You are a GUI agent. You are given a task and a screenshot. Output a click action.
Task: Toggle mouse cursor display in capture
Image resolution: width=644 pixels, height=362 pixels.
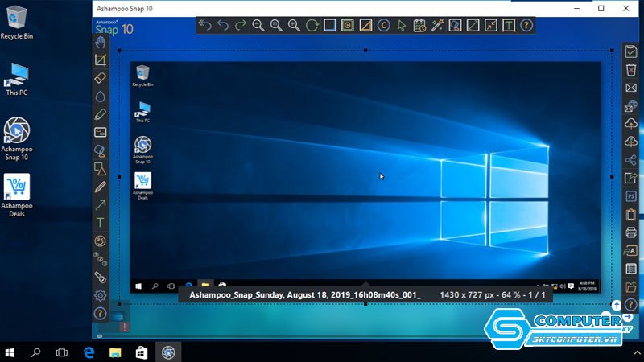coord(401,25)
